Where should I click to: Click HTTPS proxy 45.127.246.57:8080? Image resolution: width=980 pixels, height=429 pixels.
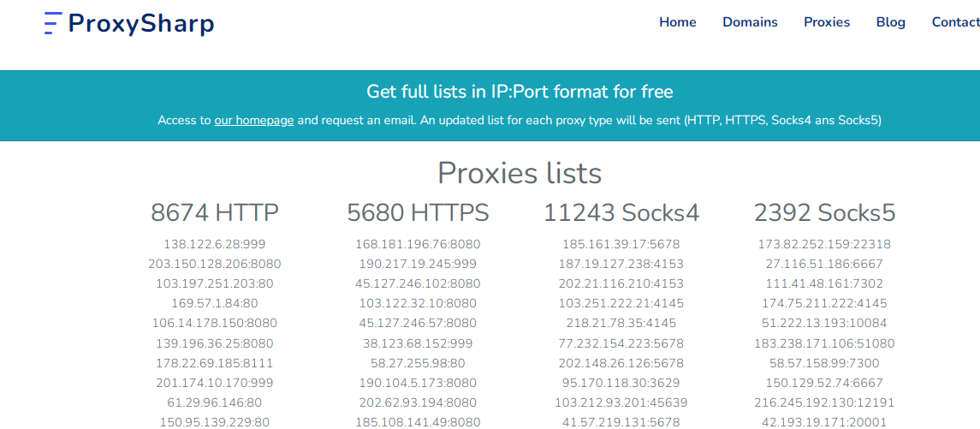(419, 324)
